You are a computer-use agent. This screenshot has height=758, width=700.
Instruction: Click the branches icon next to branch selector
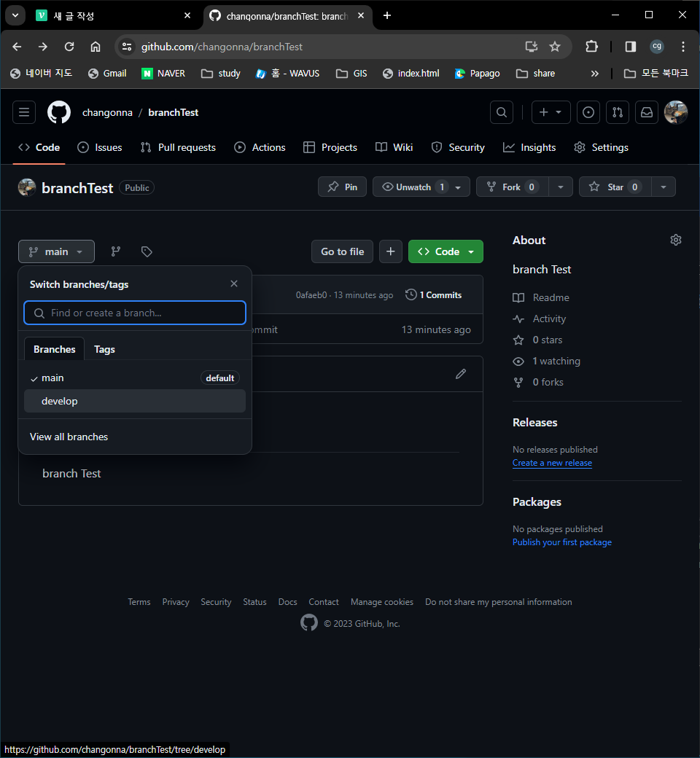(115, 251)
